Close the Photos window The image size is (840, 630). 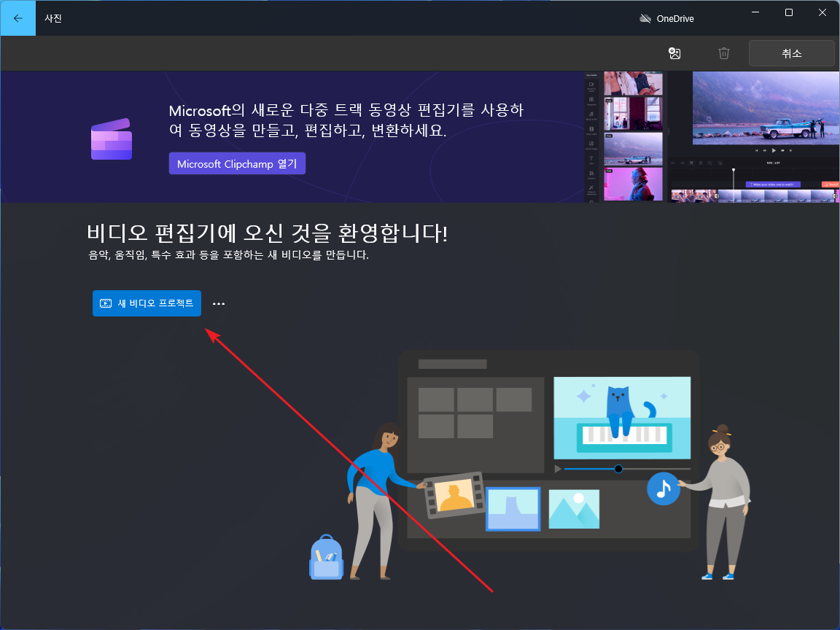point(822,12)
